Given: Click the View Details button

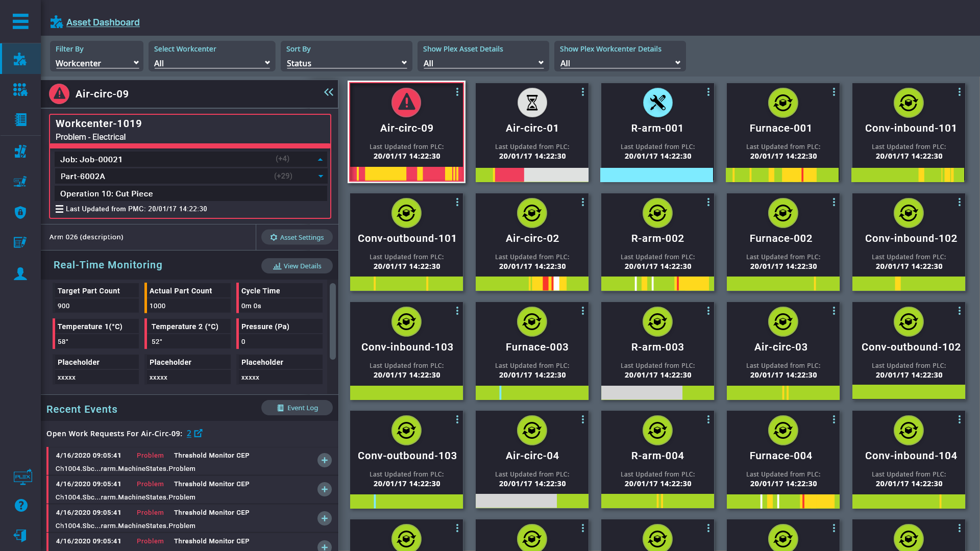Looking at the screenshot, I should point(297,266).
